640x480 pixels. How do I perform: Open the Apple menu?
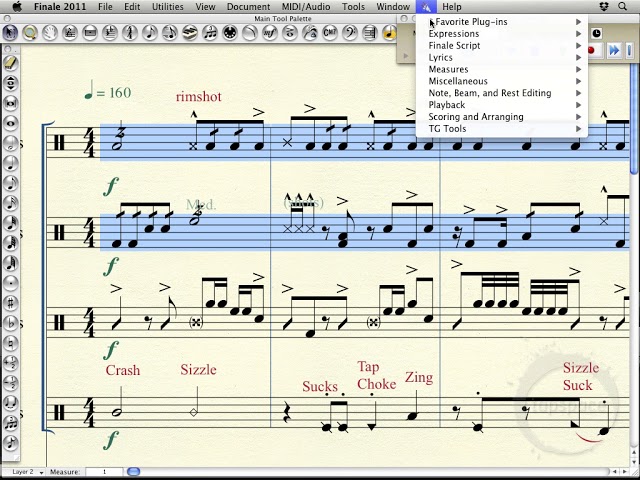point(17,7)
